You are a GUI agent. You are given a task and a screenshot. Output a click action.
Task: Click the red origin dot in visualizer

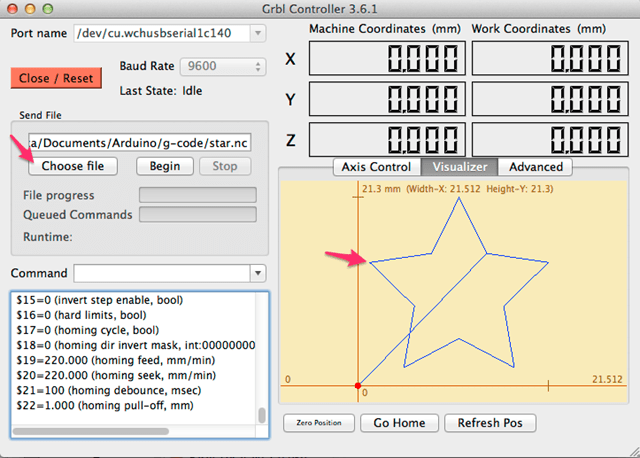[x=358, y=386]
